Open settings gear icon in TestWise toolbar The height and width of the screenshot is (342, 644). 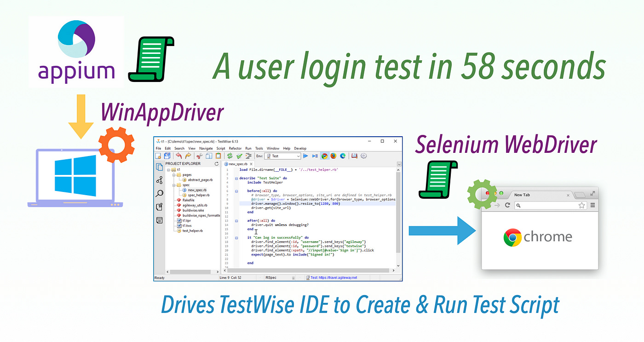tap(363, 156)
